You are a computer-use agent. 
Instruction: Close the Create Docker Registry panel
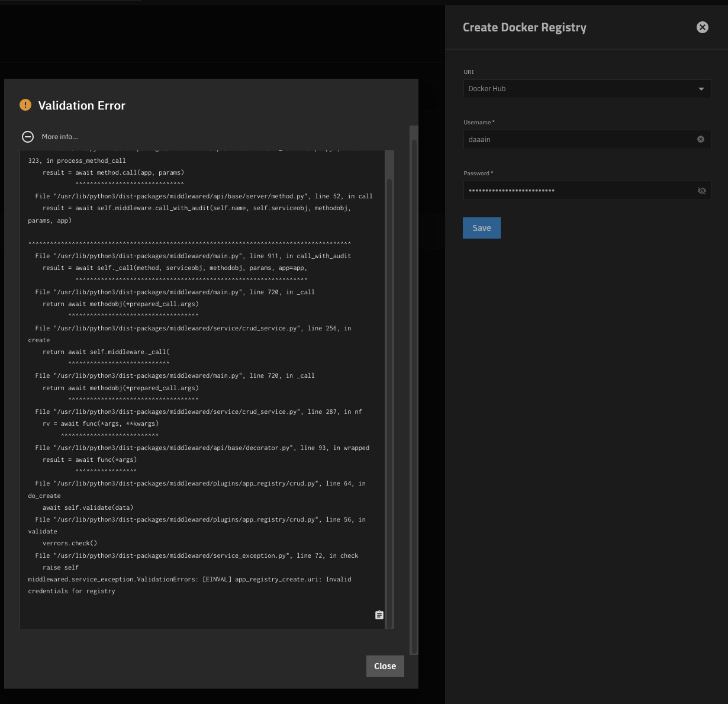(x=702, y=27)
